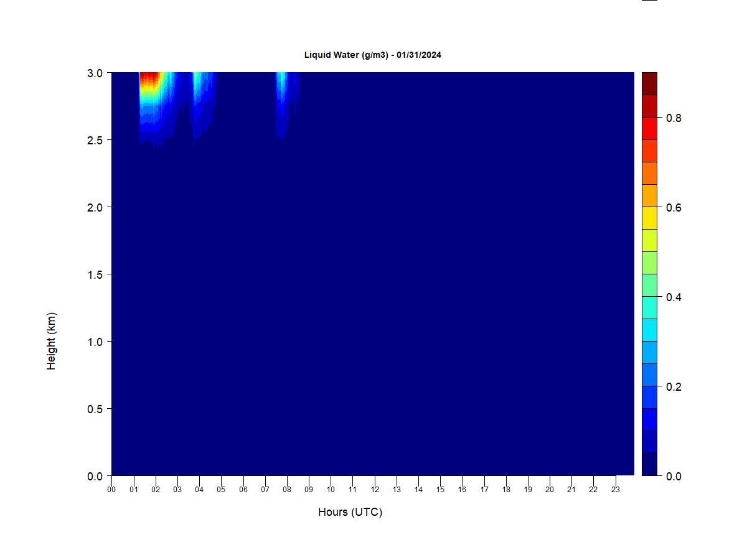
Task: Click the 0.0 tick on the height axis
Action: click(95, 476)
